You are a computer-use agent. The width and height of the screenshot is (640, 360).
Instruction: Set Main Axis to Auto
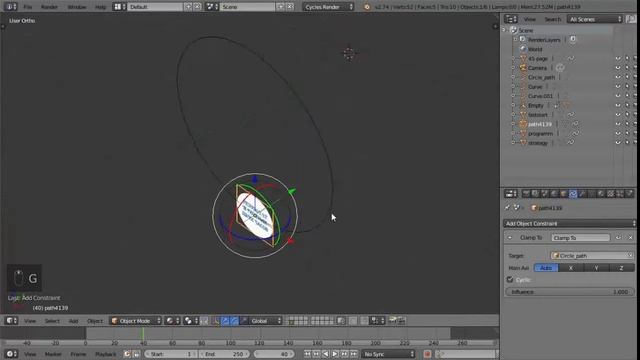click(x=546, y=268)
